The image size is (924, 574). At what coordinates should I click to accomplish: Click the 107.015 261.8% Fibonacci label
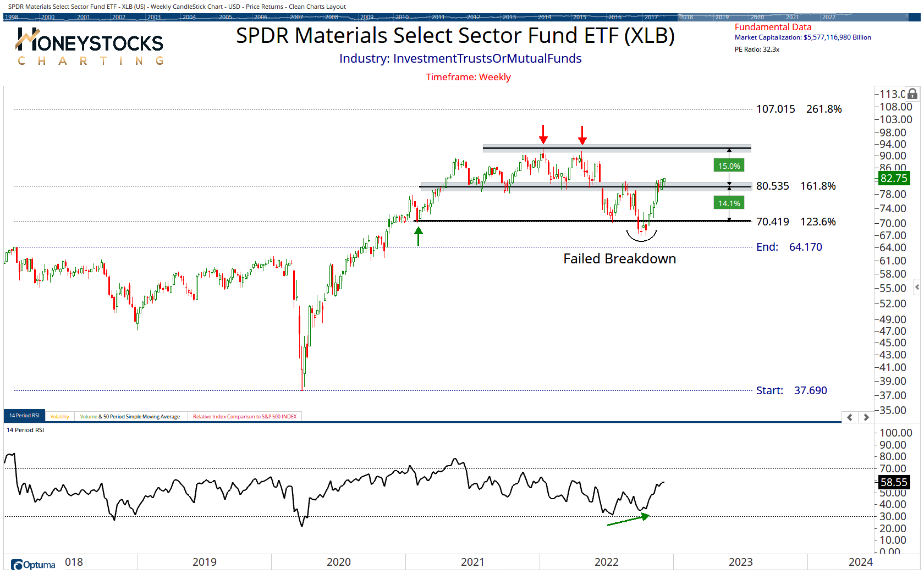pos(799,109)
